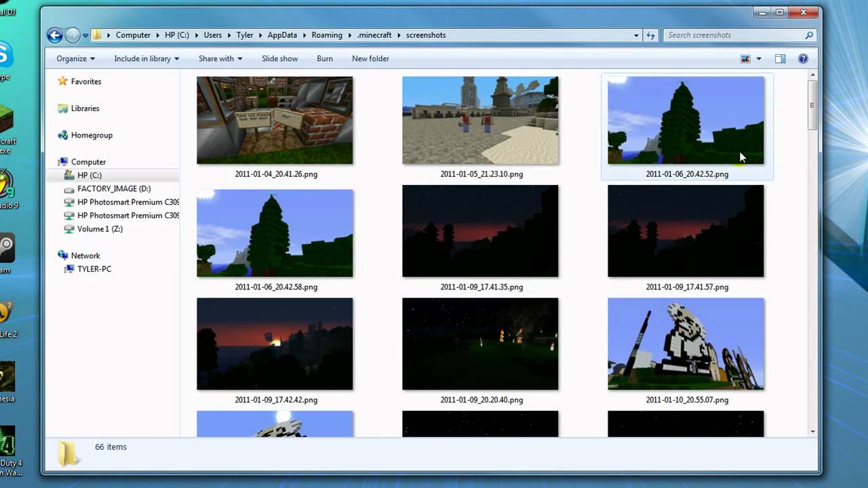Click the Change your view icon
The height and width of the screenshot is (488, 868).
click(746, 59)
